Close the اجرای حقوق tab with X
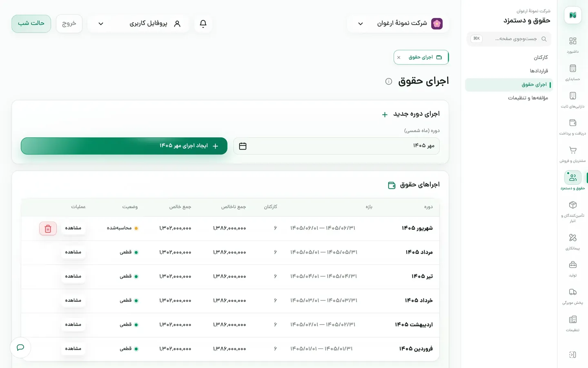588x368 pixels. pyautogui.click(x=399, y=58)
